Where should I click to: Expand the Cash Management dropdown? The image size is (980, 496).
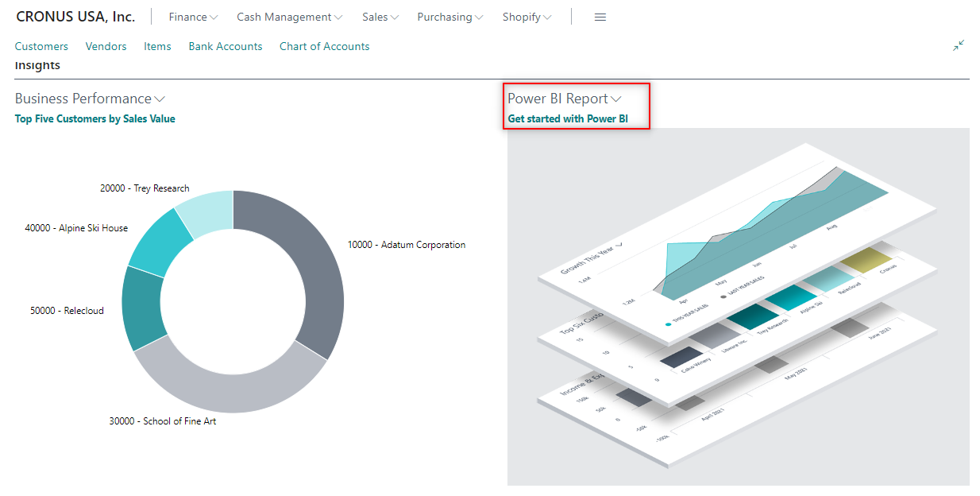point(288,17)
